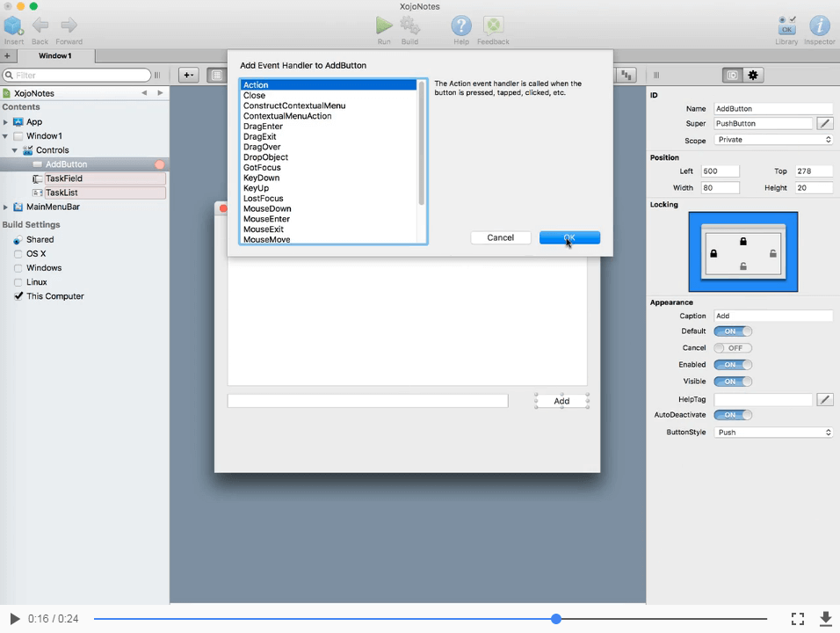
Task: Click the event list scrollbar
Action: 422,143
